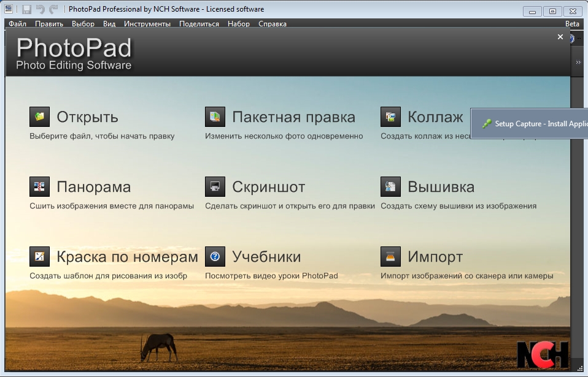
Task: Click text 'Выберите файл, чтобы начать правку'
Action: coord(102,136)
